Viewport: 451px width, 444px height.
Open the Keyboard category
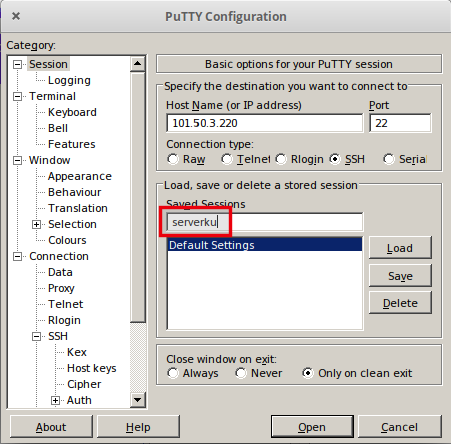tap(72, 112)
